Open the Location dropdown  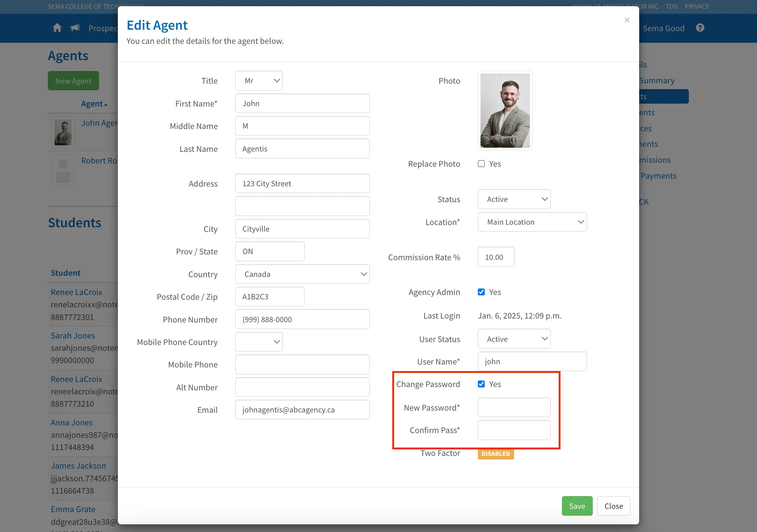pyautogui.click(x=532, y=222)
